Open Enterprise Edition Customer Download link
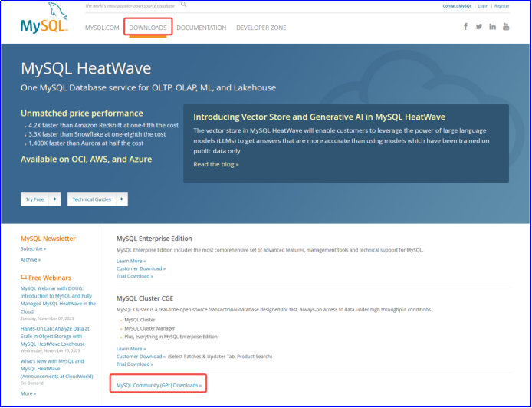 click(141, 268)
